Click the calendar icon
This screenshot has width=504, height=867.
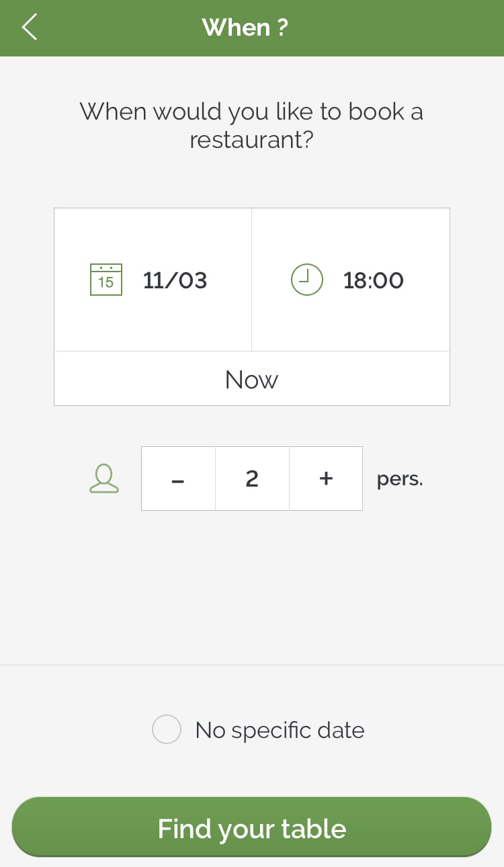pos(106,280)
